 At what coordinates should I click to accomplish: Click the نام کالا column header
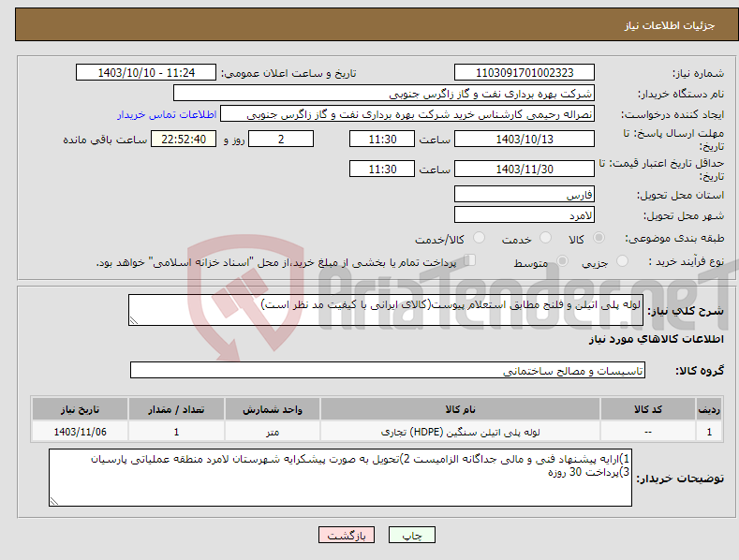(x=460, y=409)
